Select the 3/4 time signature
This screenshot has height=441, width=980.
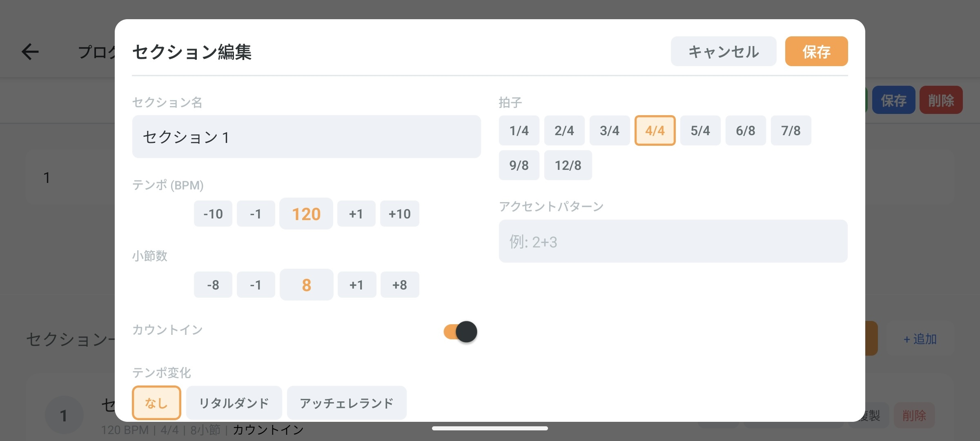coord(609,130)
